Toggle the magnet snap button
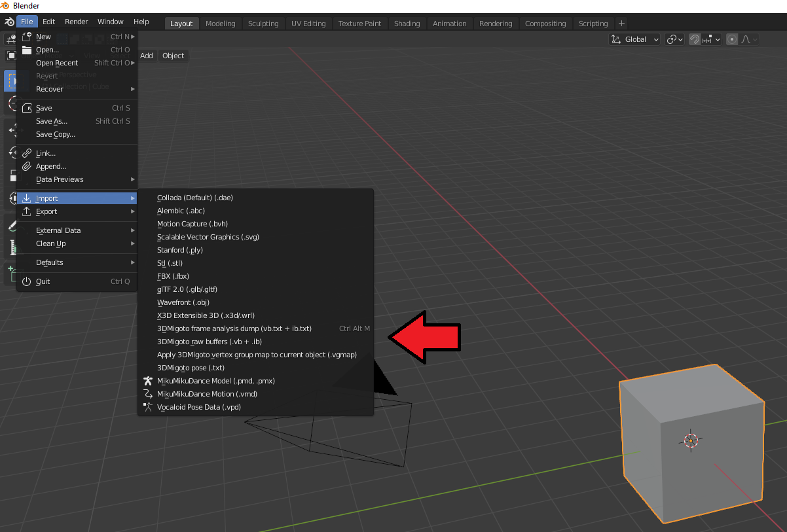787x532 pixels. 695,39
